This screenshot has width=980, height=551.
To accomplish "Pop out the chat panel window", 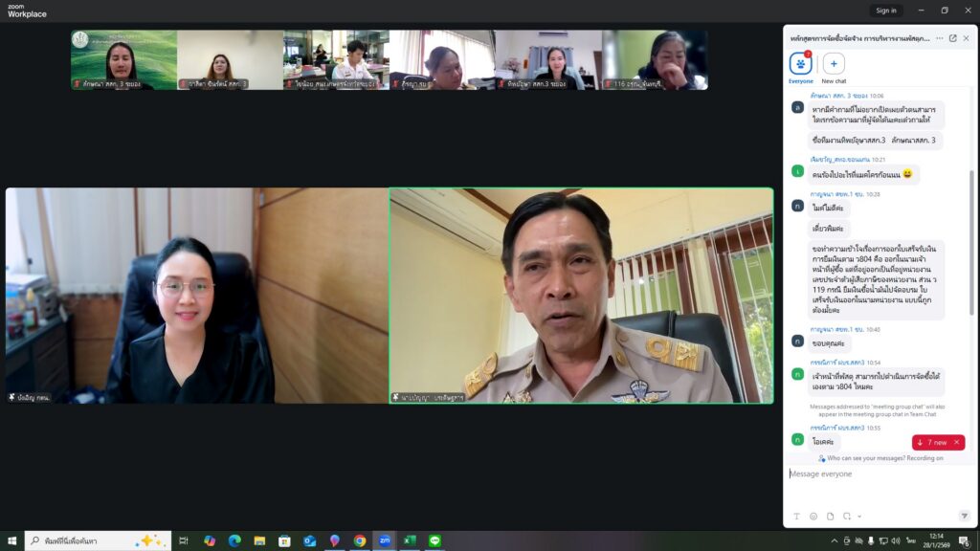I will pyautogui.click(x=952, y=38).
